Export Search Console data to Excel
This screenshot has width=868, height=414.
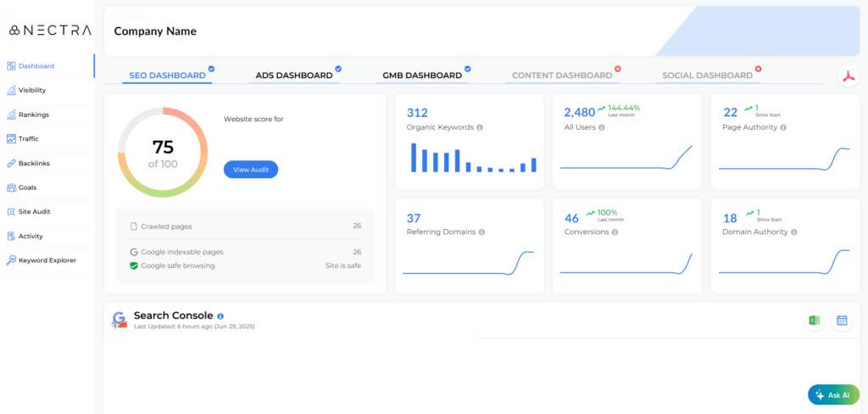[814, 321]
